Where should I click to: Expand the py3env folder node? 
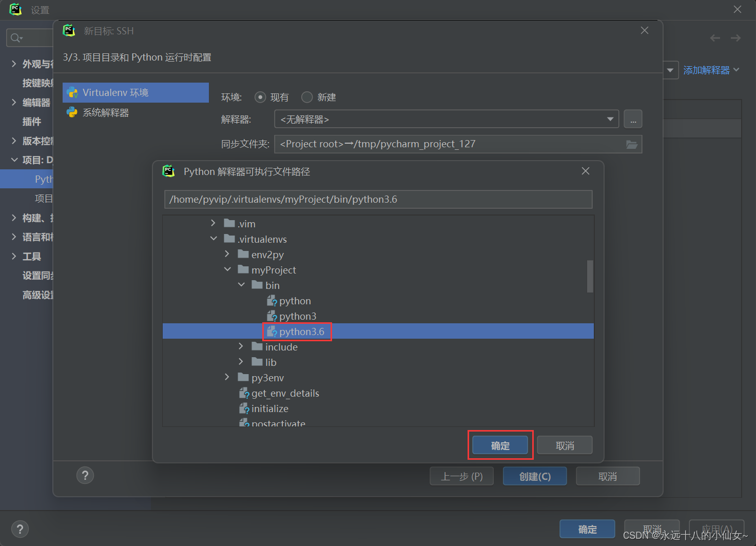click(x=227, y=377)
